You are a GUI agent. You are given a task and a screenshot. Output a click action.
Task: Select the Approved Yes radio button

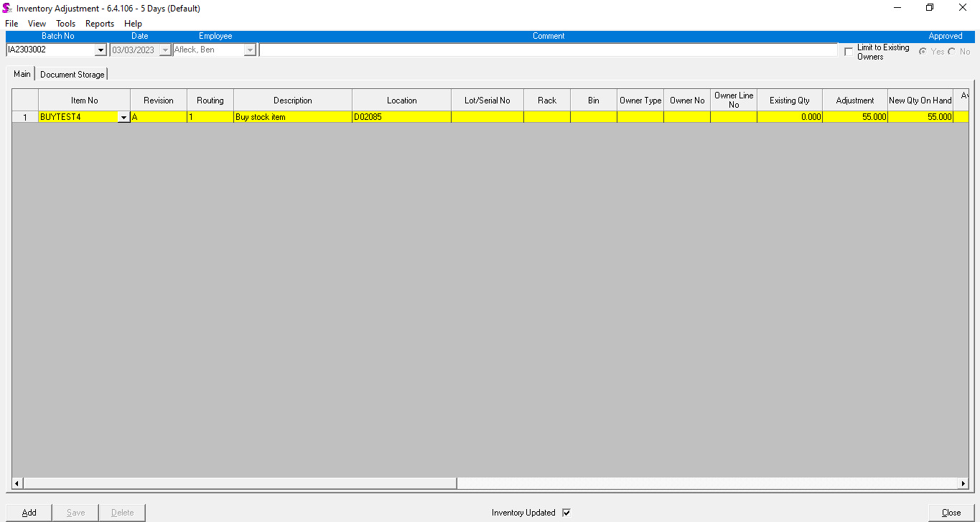coord(923,52)
